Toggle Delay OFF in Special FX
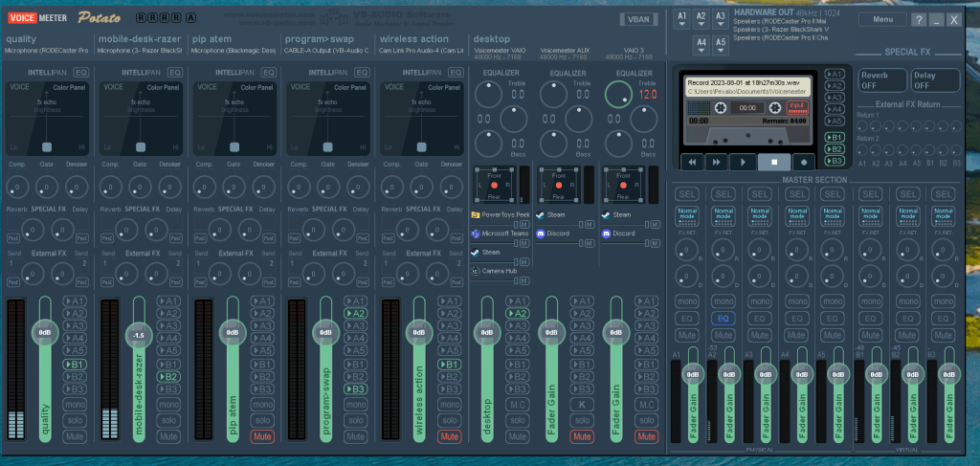The image size is (980, 466). 935,80
